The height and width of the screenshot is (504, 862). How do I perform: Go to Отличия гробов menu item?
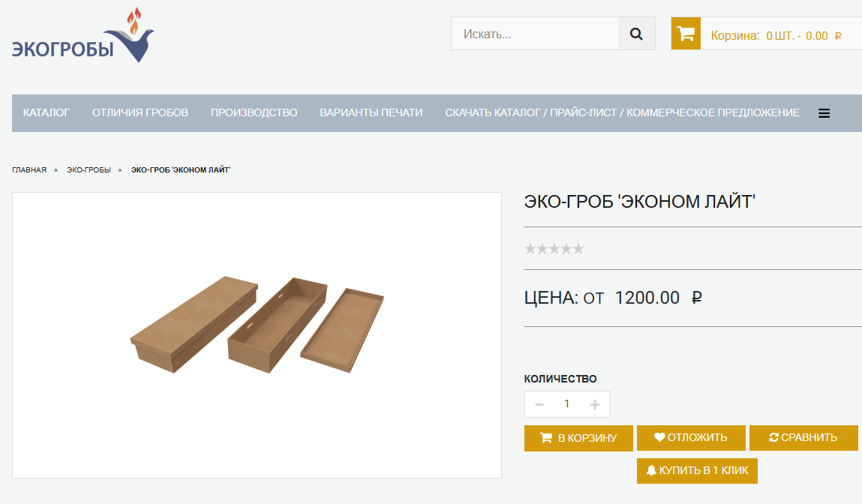pos(140,113)
